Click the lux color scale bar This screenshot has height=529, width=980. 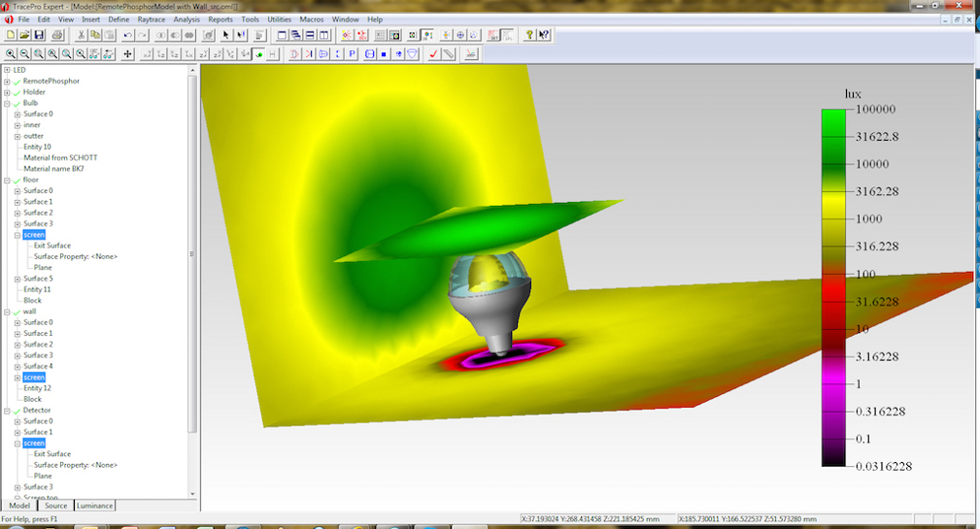(x=834, y=287)
